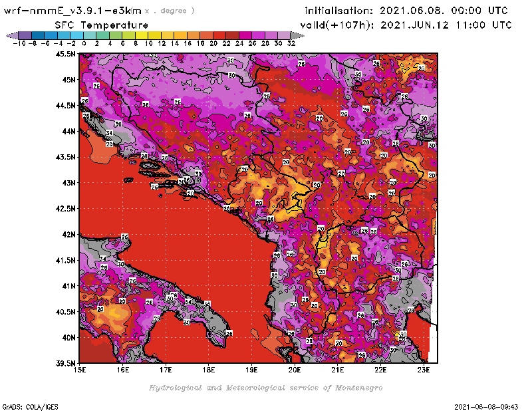Image resolution: width=532 pixels, height=411 pixels.
Task: Click the 41.5N latitude axis label
Action: pyautogui.click(x=65, y=260)
